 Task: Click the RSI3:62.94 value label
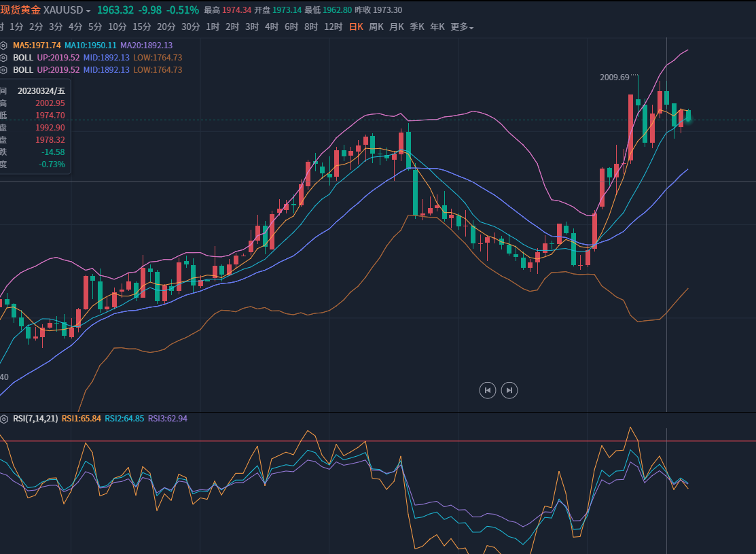point(167,419)
